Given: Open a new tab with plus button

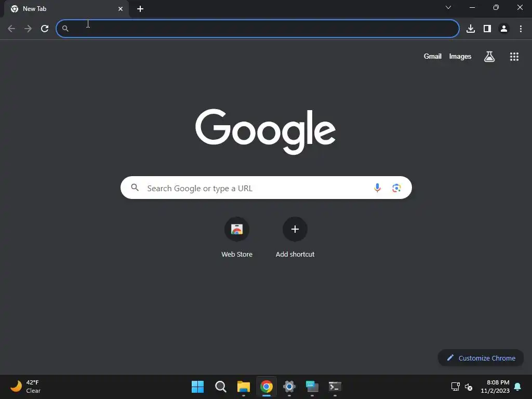Looking at the screenshot, I should pos(140,9).
